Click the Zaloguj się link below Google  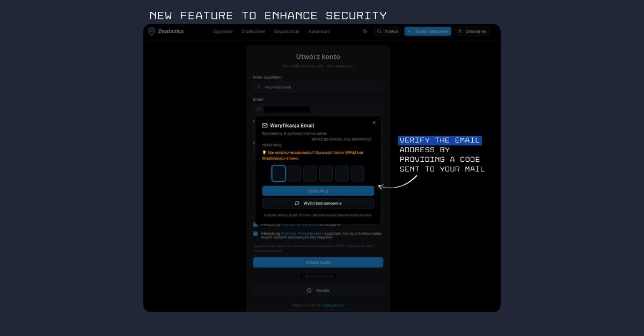[333, 305]
